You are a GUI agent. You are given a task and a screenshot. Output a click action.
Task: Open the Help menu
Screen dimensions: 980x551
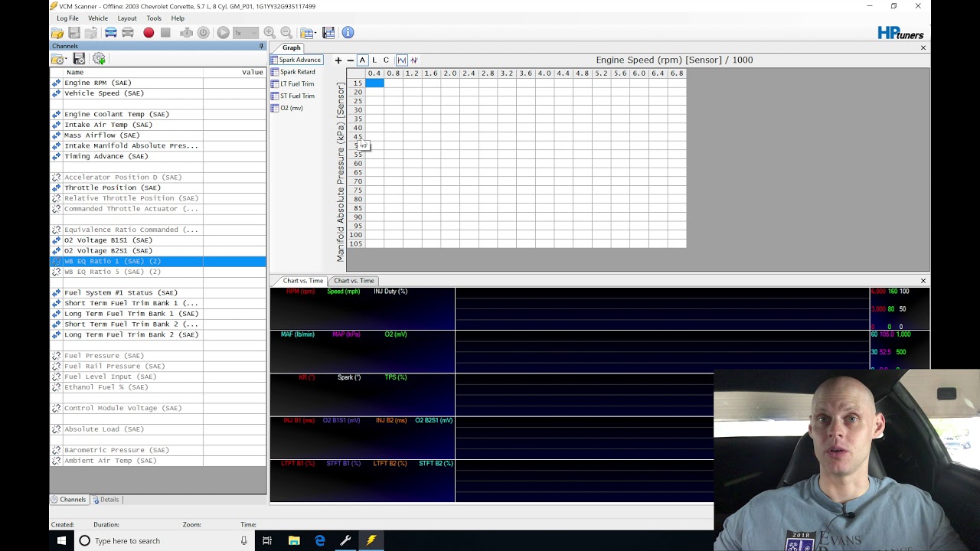[x=178, y=18]
